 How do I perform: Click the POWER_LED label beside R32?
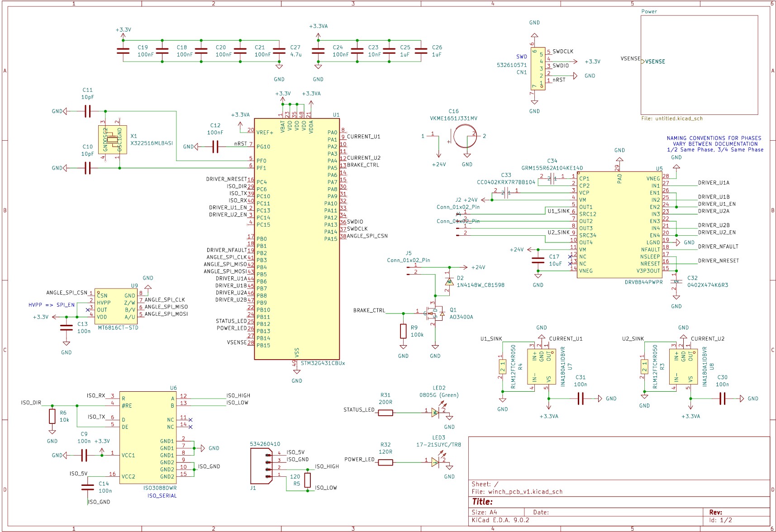(x=360, y=460)
